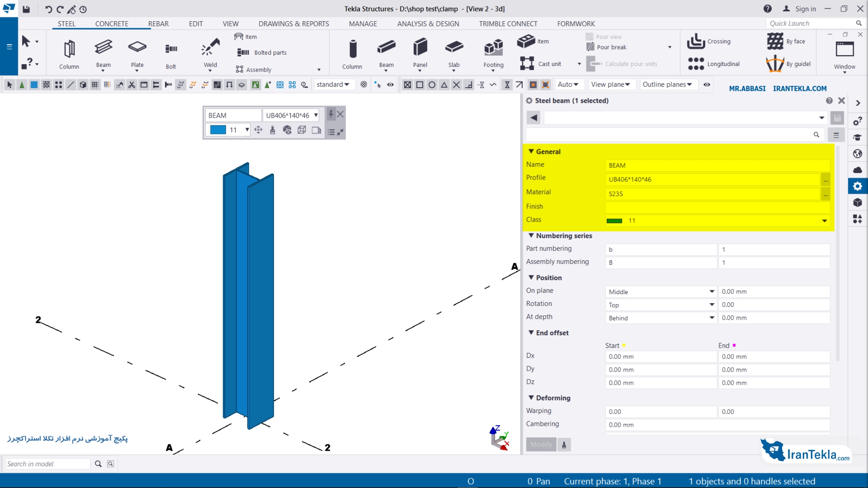Open the Applications & components side icon

(x=858, y=219)
